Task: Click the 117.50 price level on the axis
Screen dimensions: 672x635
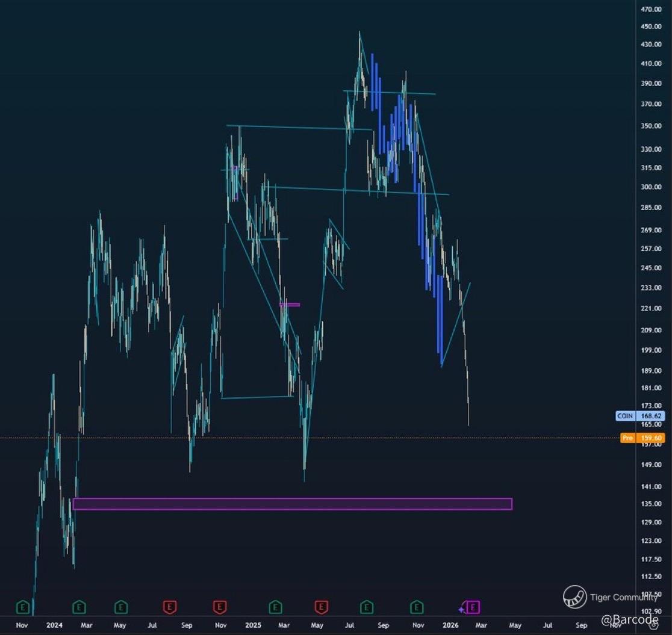Action: pos(652,559)
